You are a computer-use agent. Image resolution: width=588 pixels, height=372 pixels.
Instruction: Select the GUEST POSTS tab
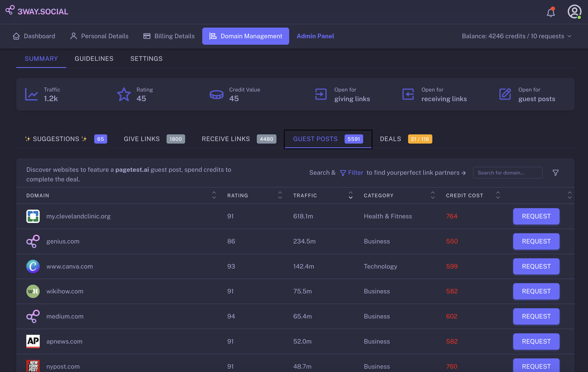click(x=328, y=139)
